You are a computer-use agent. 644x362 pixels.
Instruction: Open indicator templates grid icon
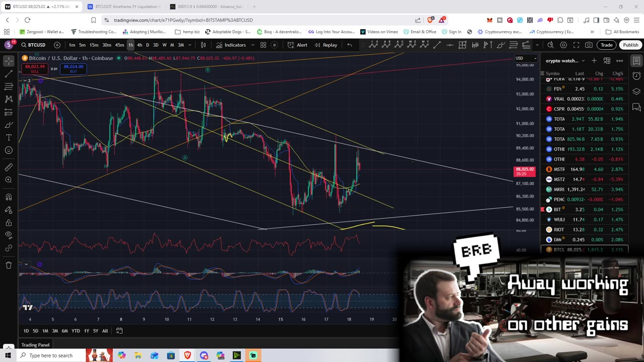point(263,45)
